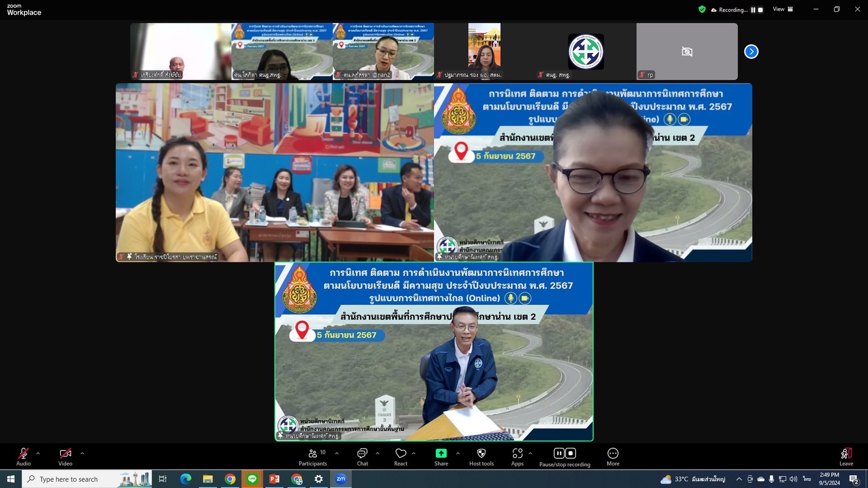Open Host tools shield icon

481,453
